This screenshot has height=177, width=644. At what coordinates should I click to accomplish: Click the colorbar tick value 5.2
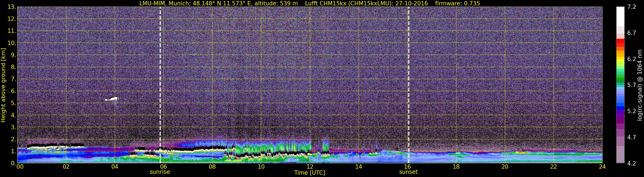coord(632,111)
